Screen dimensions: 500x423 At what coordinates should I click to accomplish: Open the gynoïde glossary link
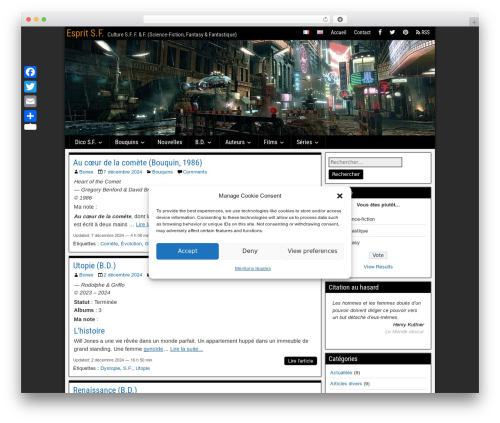coord(153,349)
